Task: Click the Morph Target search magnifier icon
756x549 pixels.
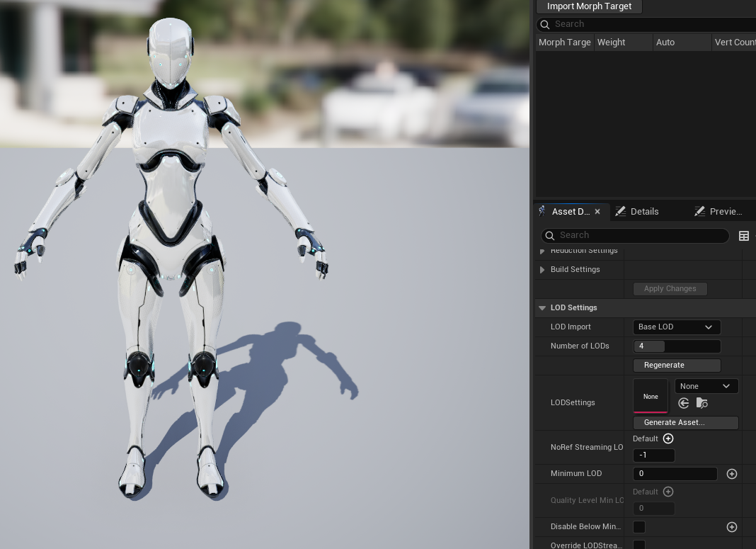Action: [545, 24]
